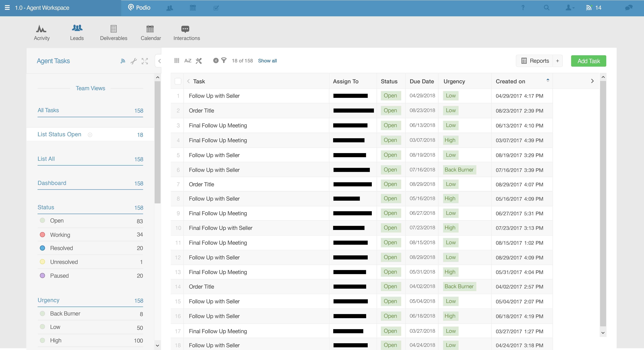This screenshot has width=644, height=350.
Task: Select the Dashboard view
Action: 90,183
